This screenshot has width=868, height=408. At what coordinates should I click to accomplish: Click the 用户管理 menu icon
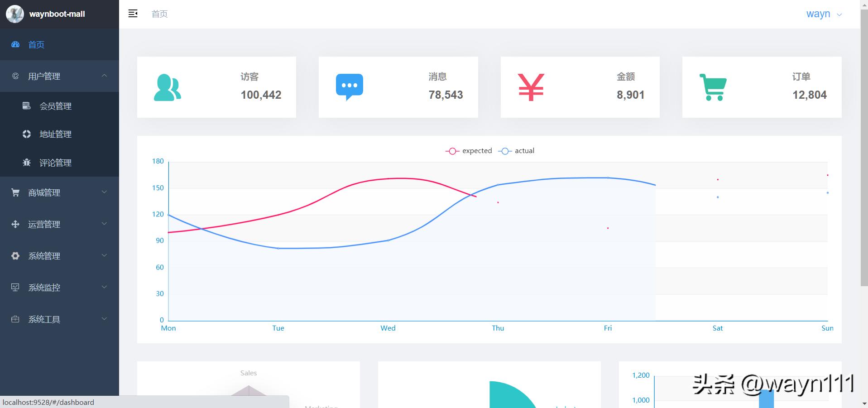click(15, 76)
